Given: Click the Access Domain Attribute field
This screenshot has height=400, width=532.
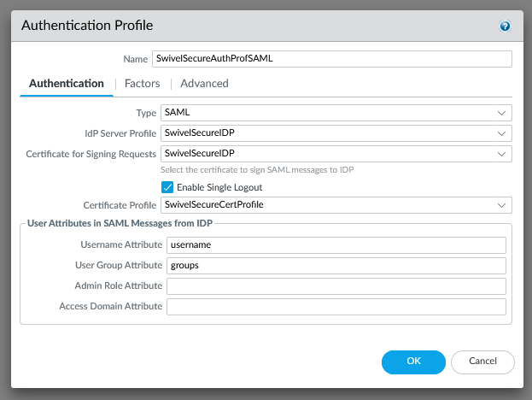Looking at the screenshot, I should pyautogui.click(x=336, y=307).
